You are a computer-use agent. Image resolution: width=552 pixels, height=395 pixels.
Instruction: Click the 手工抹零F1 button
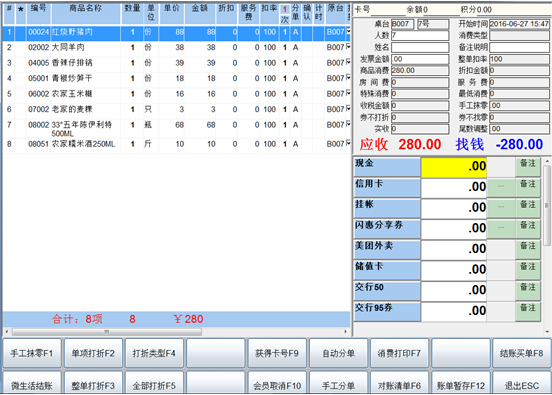click(x=32, y=353)
